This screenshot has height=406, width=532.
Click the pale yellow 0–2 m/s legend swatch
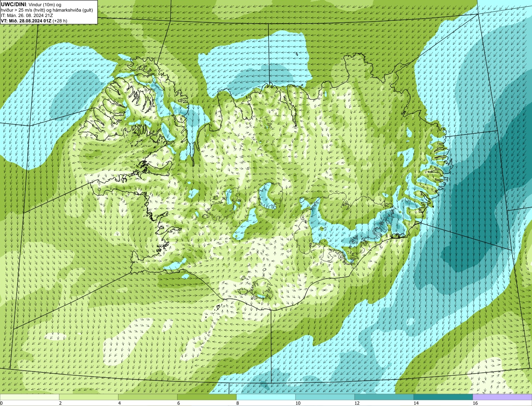[x=30, y=397]
